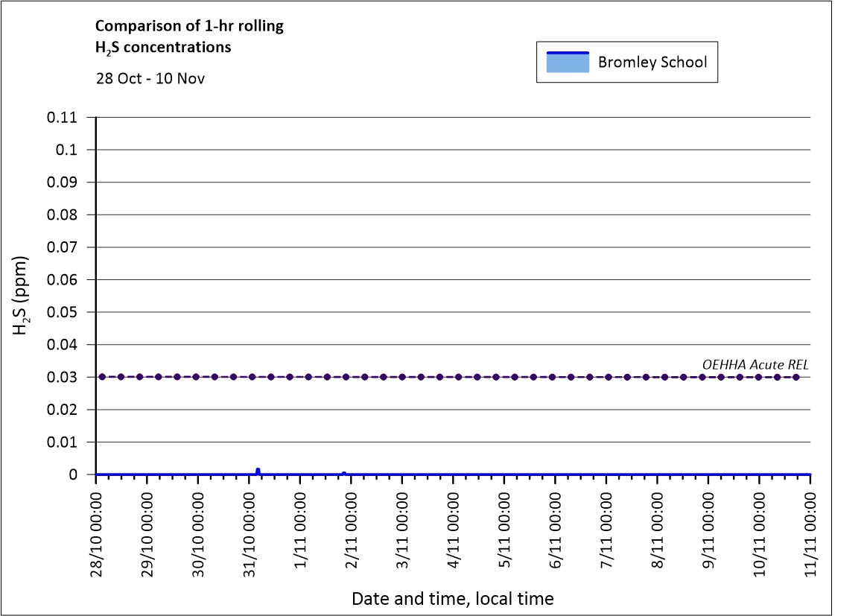Click the chart title about H2S concentrations
The image size is (864, 616).
pyautogui.click(x=189, y=36)
